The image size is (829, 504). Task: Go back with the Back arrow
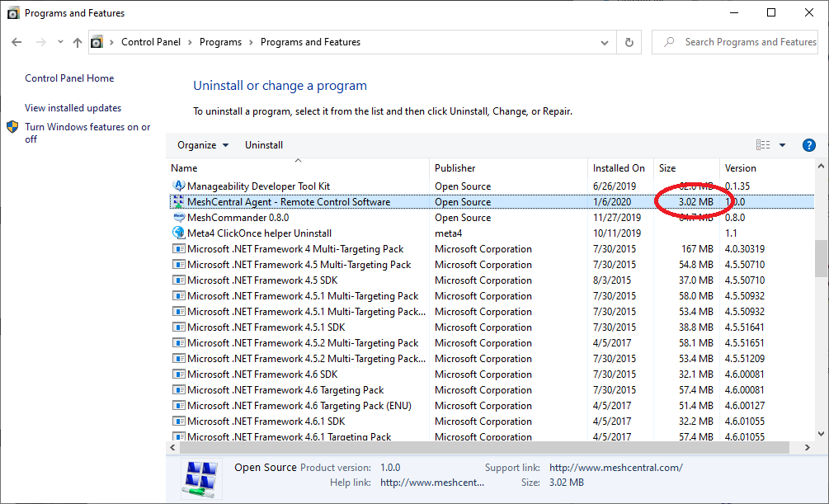pos(17,42)
